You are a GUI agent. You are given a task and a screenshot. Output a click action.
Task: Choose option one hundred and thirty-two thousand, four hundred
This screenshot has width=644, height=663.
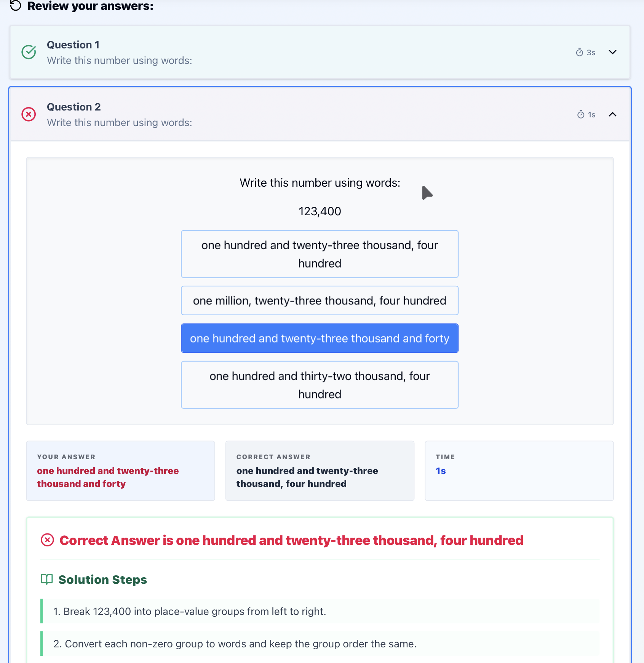[x=320, y=385]
